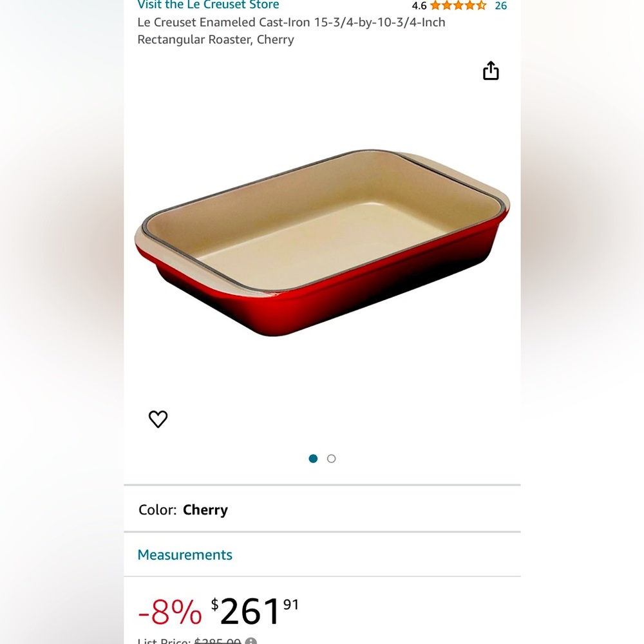Click the roasting pan product image

point(322,245)
